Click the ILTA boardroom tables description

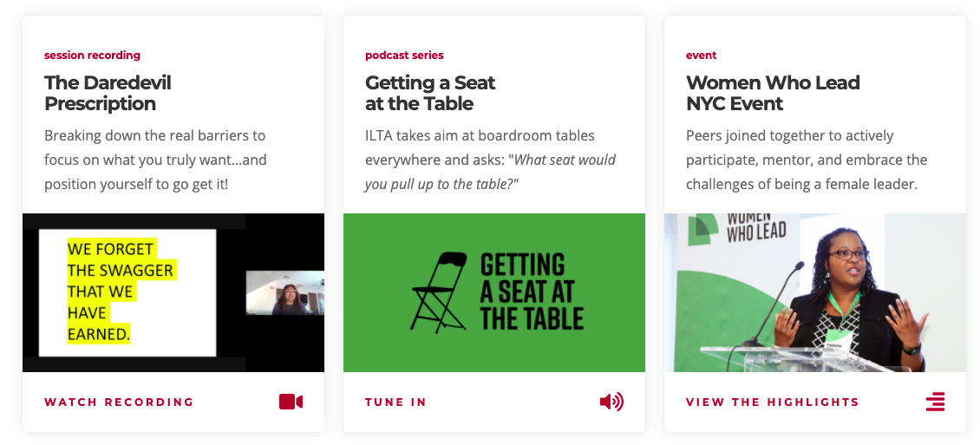[x=490, y=160]
